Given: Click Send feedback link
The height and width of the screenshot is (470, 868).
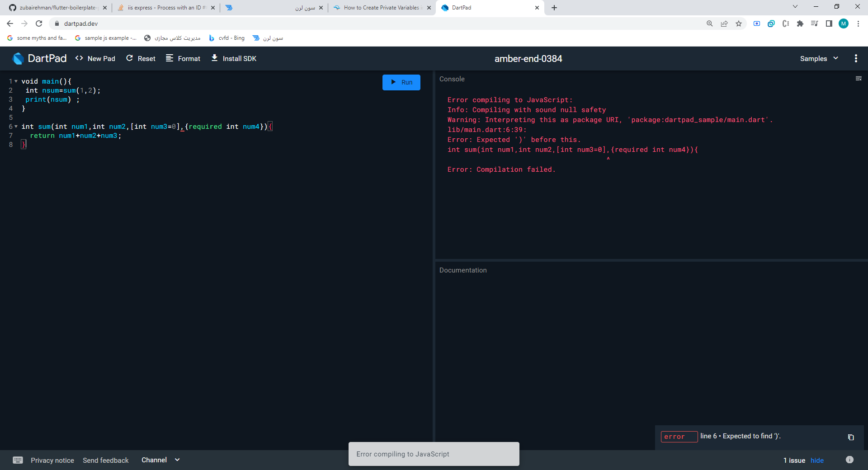Looking at the screenshot, I should point(106,461).
